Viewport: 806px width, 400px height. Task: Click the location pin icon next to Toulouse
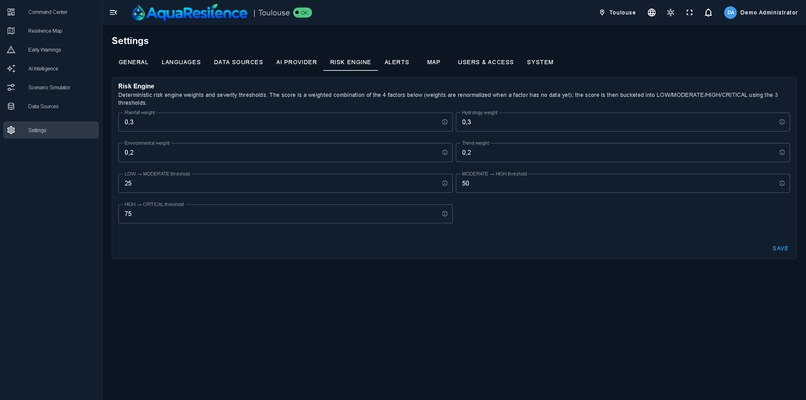click(x=602, y=12)
